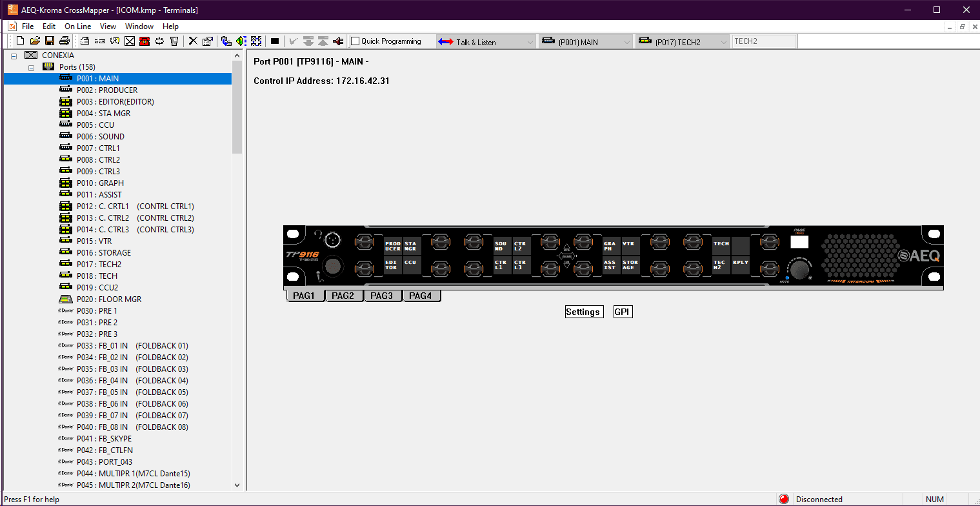This screenshot has width=980, height=506.
Task: Open a file with the folder icon
Action: 35,41
